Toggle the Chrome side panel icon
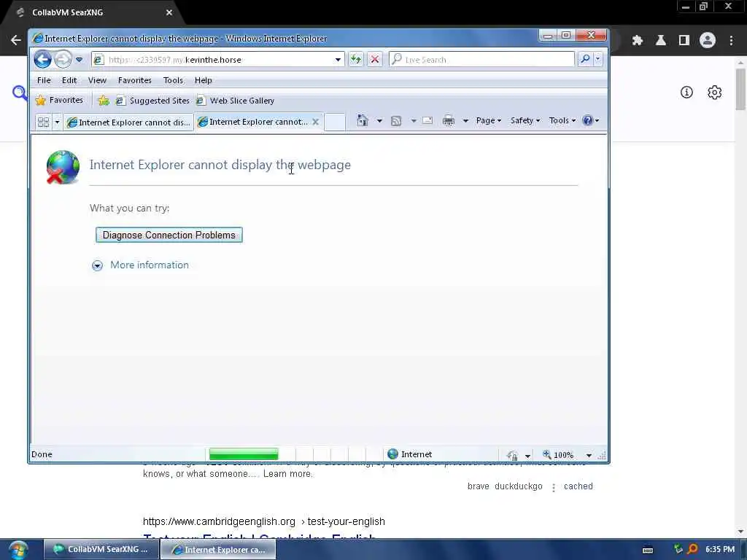Screen dimensions: 747x560 (x=684, y=41)
